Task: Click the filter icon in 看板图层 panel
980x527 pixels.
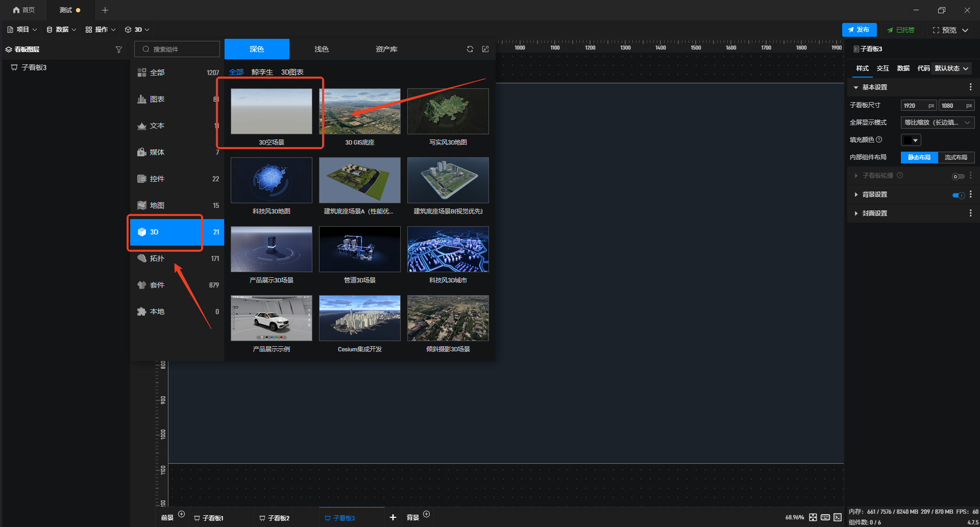Action: [x=119, y=50]
